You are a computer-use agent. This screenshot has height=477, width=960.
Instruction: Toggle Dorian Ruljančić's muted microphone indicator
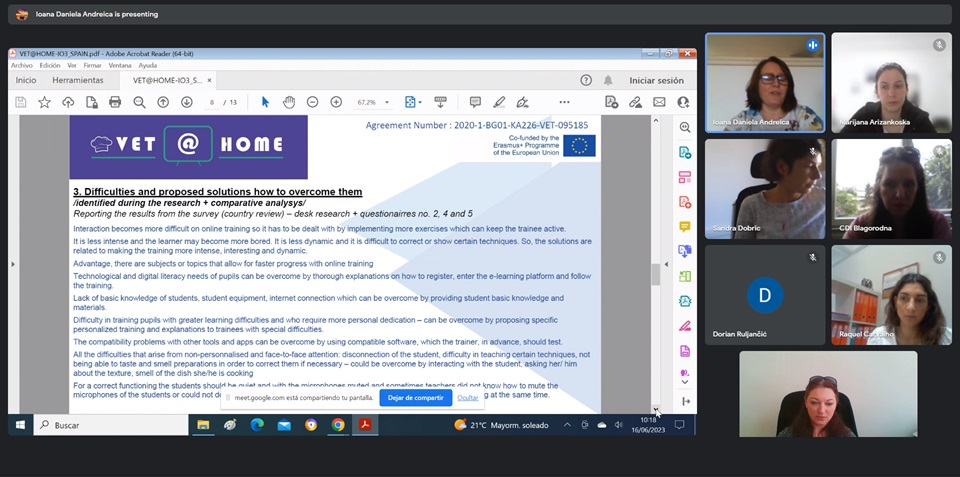[x=813, y=257]
